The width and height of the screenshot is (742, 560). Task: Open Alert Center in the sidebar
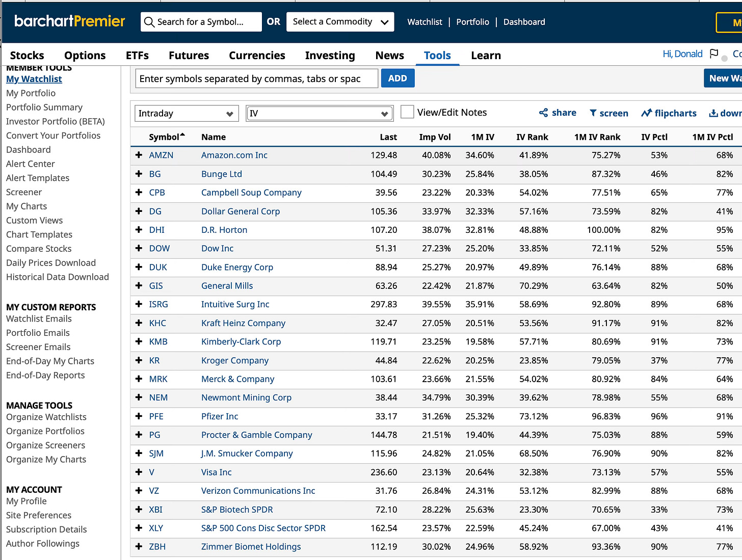coord(31,164)
